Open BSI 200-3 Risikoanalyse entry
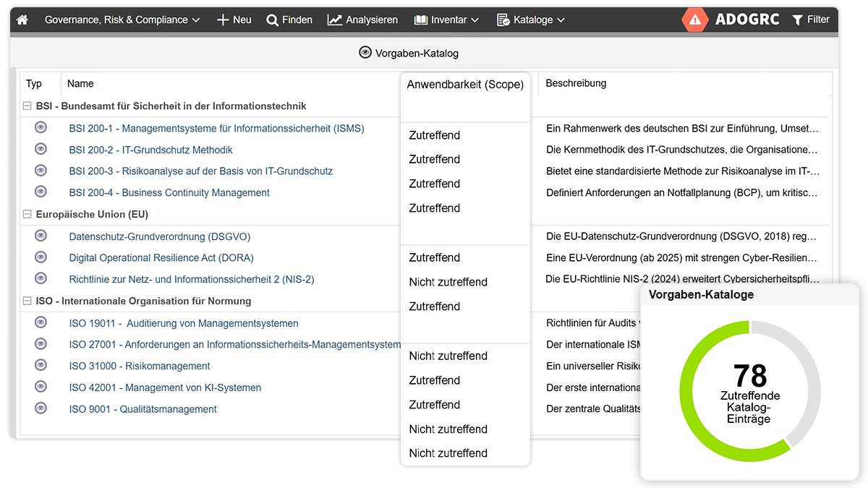 (x=201, y=171)
